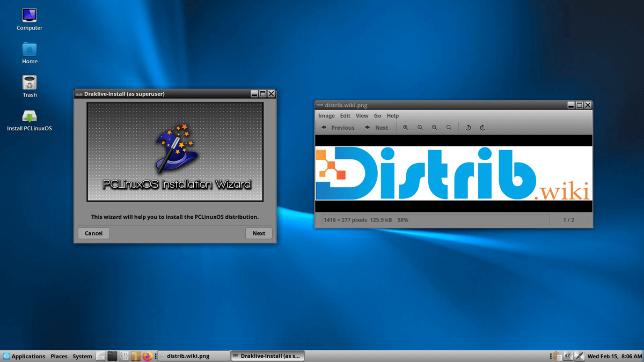The image size is (644, 362).
Task: Open the Applications menu icon in panel
Action: tap(6, 356)
